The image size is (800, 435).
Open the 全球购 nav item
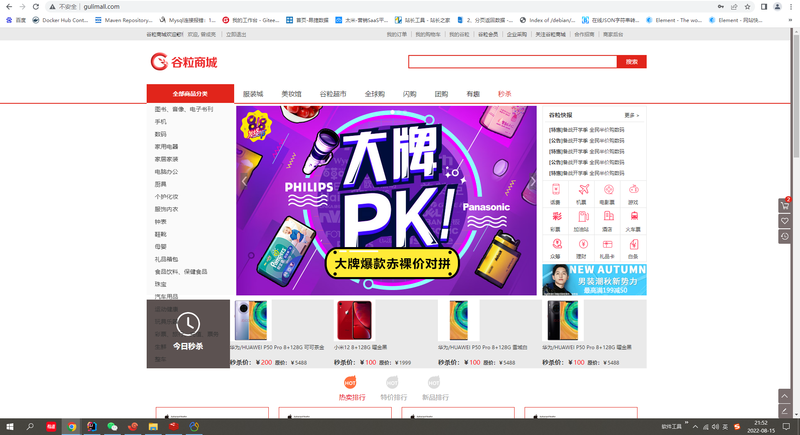[374, 94]
